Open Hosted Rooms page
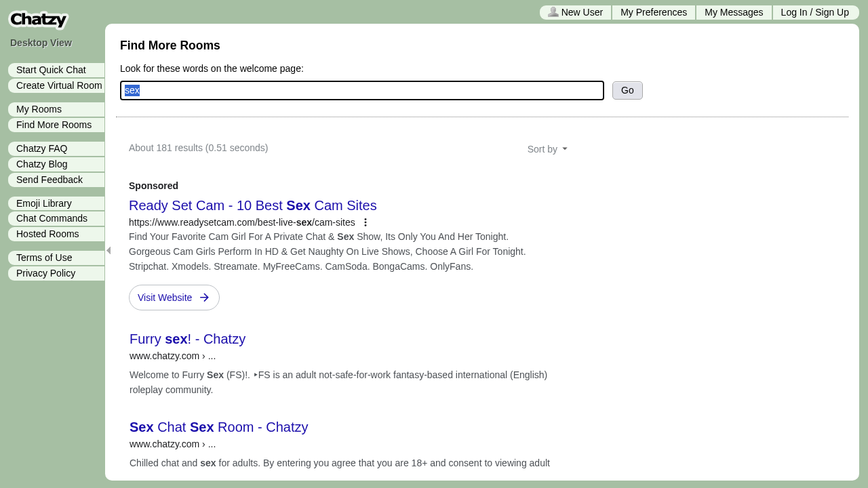The image size is (868, 488). point(56,234)
